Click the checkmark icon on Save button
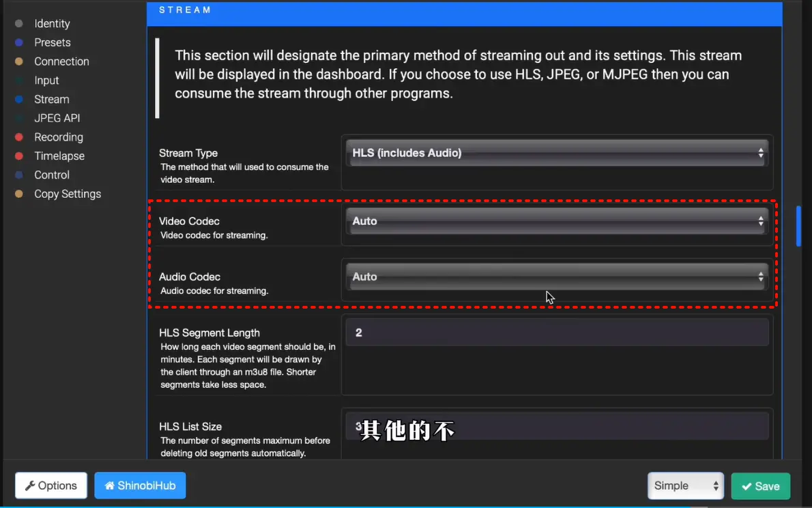The width and height of the screenshot is (812, 508). click(746, 486)
